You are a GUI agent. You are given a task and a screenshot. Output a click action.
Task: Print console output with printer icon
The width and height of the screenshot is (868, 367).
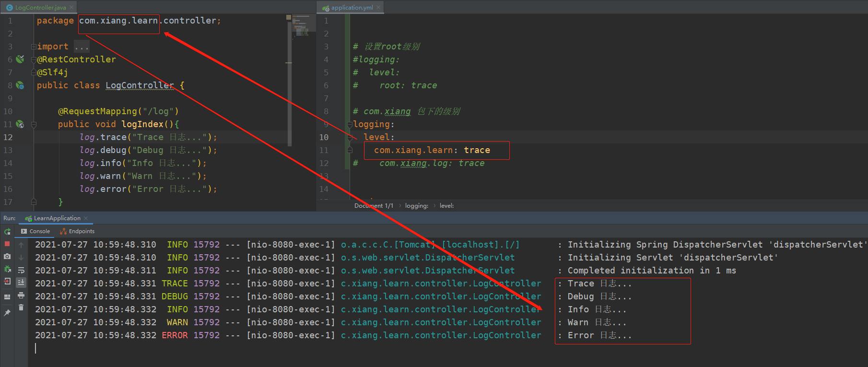21,295
